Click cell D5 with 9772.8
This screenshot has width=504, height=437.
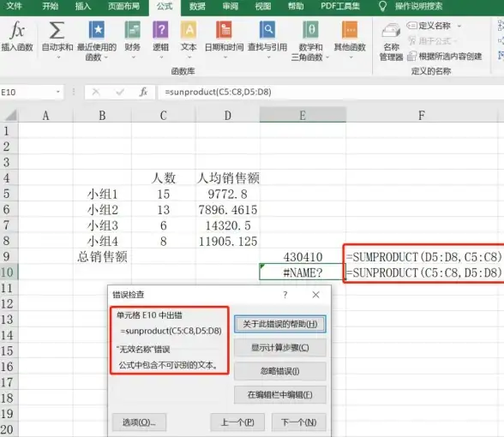pyautogui.click(x=228, y=194)
